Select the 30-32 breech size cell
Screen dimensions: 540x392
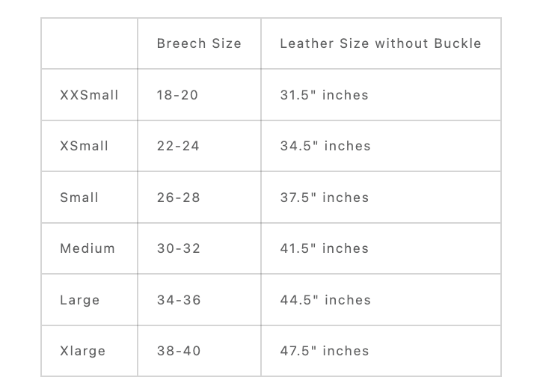coord(179,248)
